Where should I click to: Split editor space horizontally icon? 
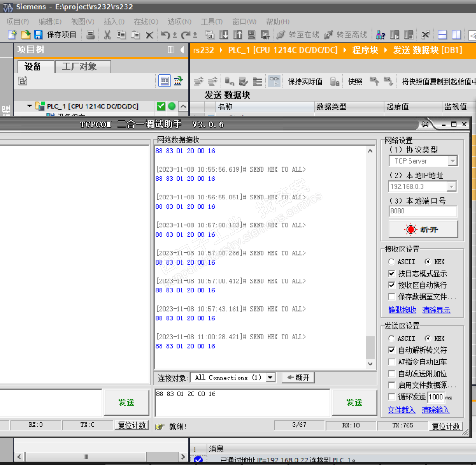coord(442,34)
